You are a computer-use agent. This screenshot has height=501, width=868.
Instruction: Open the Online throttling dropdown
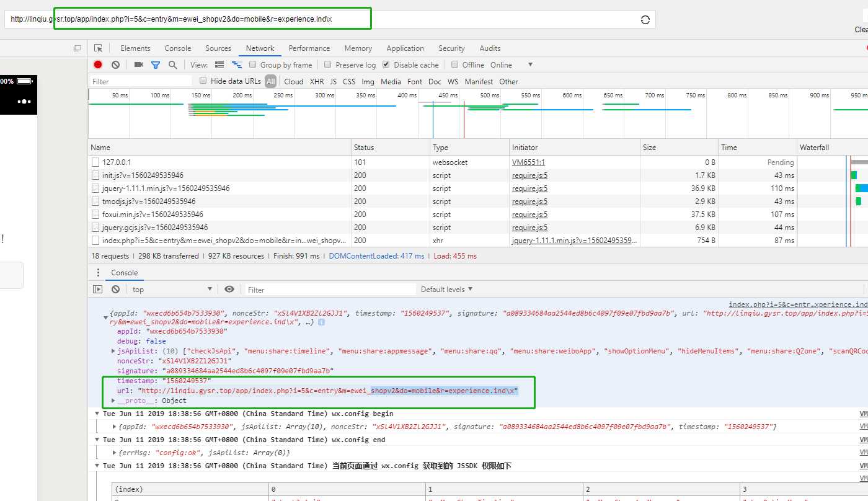pyautogui.click(x=511, y=64)
